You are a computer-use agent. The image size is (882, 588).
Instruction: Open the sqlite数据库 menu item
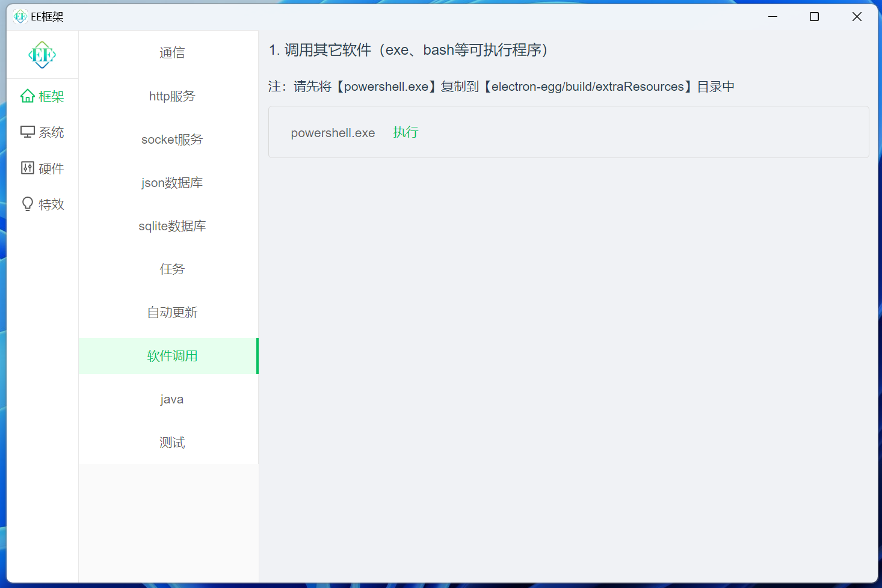168,226
